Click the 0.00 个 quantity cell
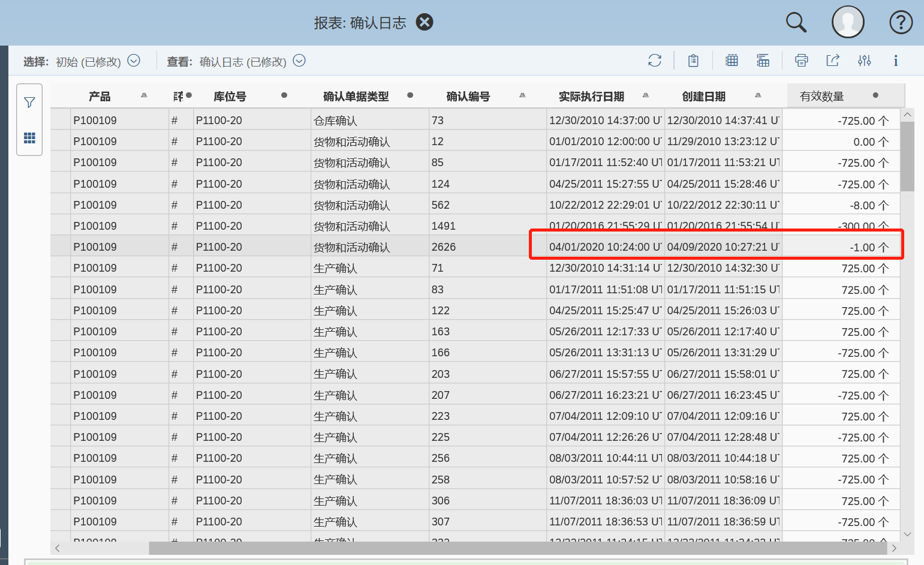 click(841, 142)
